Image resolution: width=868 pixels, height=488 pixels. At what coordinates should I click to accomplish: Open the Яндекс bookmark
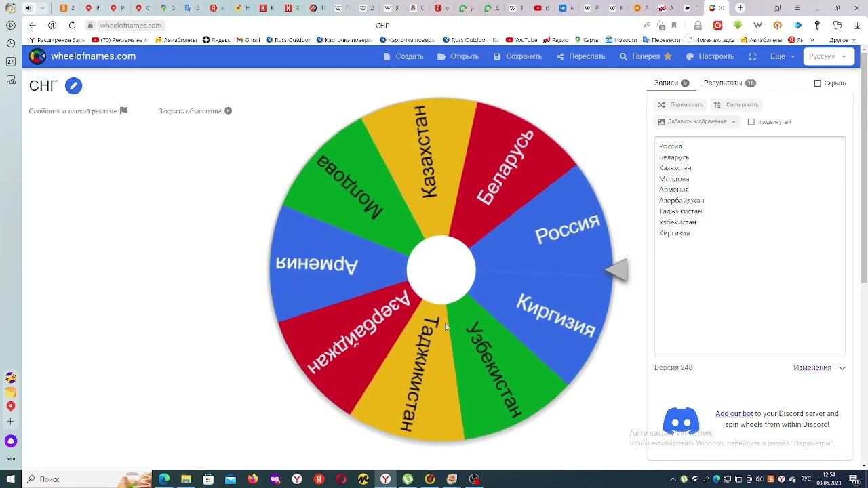216,40
